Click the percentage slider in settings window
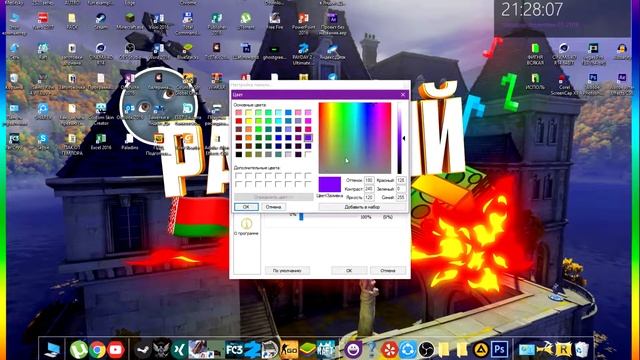The height and width of the screenshot is (360, 640). click(301, 217)
